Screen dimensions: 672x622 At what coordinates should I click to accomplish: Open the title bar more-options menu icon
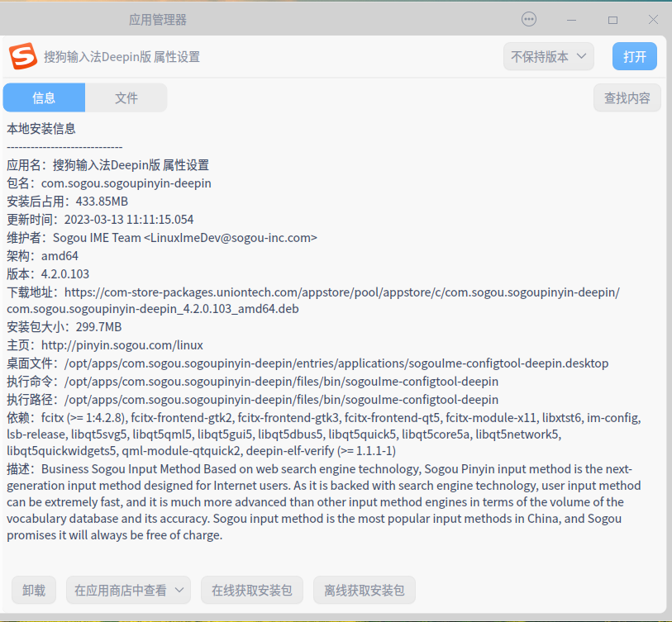529,19
